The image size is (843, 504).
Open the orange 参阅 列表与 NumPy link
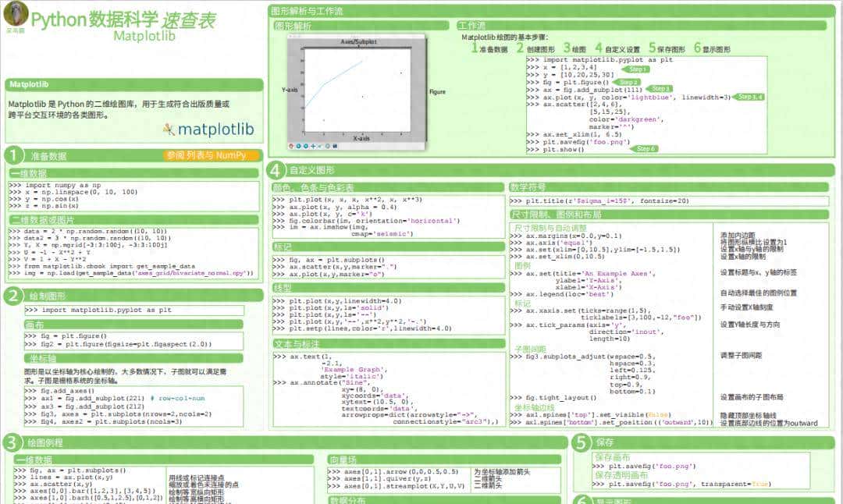pos(212,155)
